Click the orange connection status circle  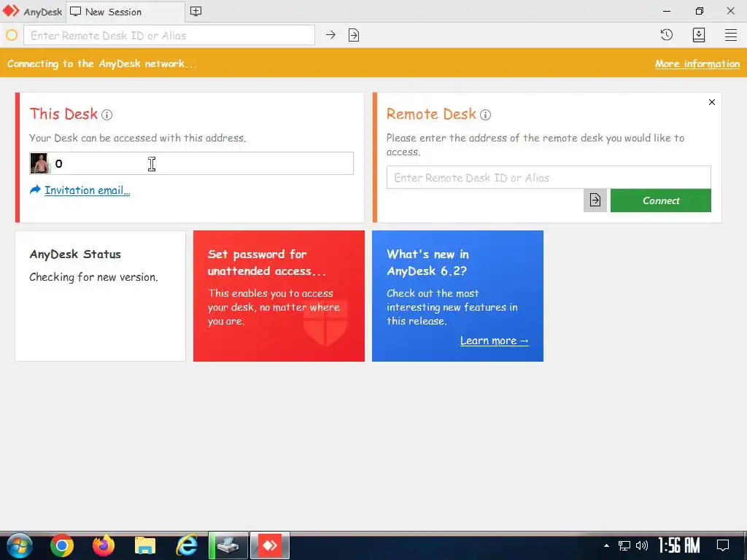12,35
